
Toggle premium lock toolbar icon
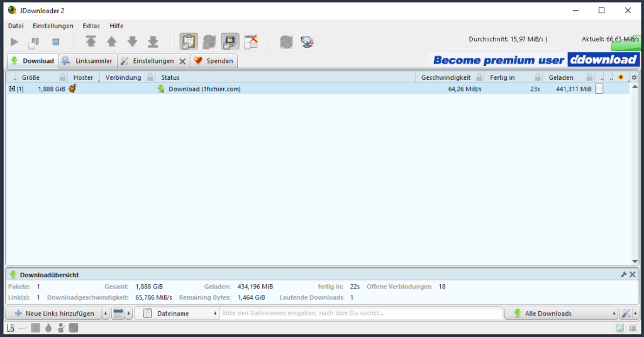pos(230,41)
